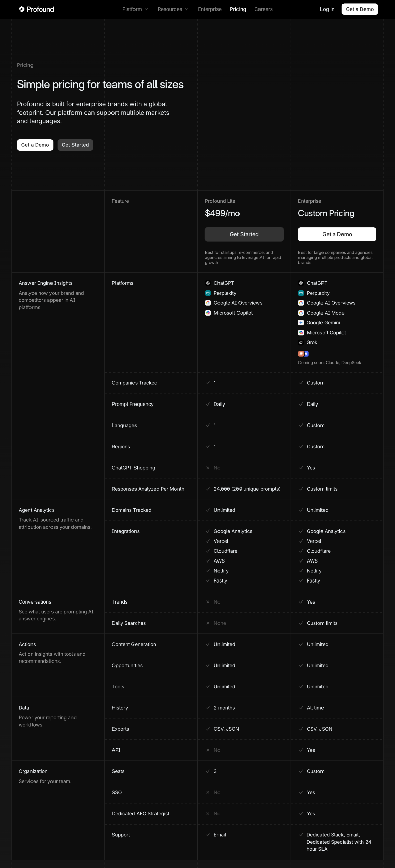Click the Claude and DeepSeek coming-soon icons
395x868 pixels.
click(303, 354)
